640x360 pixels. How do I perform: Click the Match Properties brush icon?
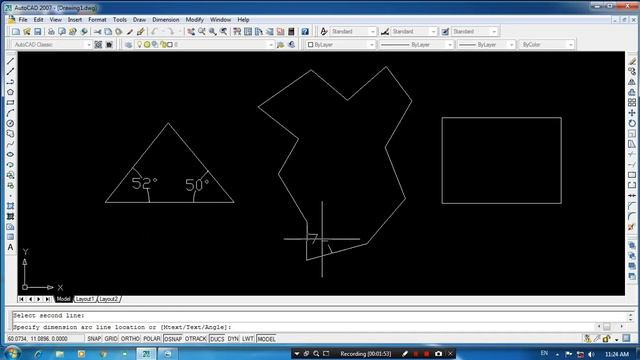pyautogui.click(x=130, y=31)
